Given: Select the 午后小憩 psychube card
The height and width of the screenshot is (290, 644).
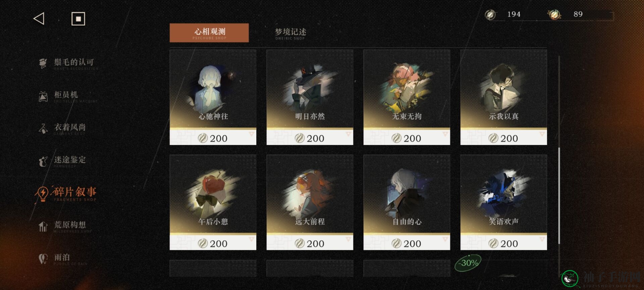Looking at the screenshot, I should (213, 202).
